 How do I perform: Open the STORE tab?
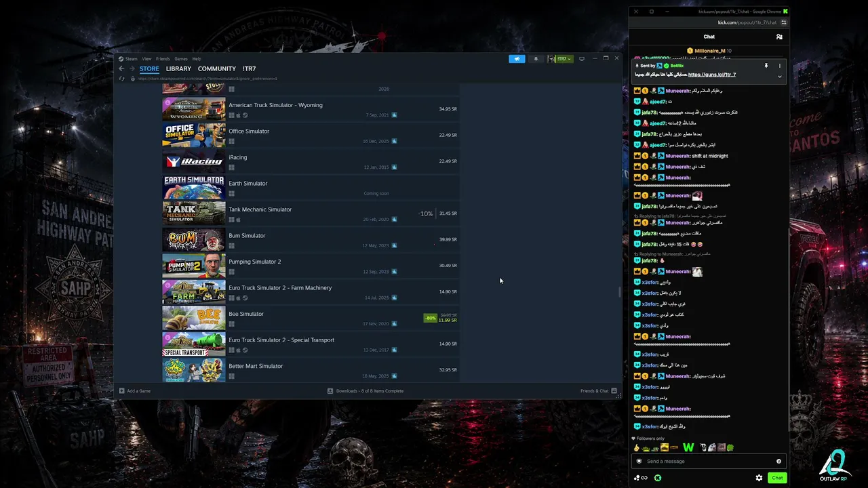(x=149, y=68)
